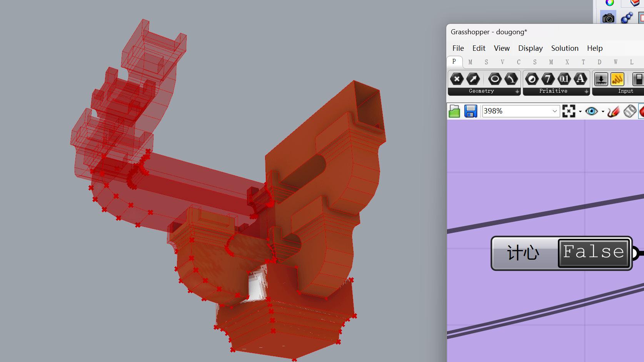This screenshot has width=644, height=362.
Task: Switch to the W component tab
Action: pos(616,62)
